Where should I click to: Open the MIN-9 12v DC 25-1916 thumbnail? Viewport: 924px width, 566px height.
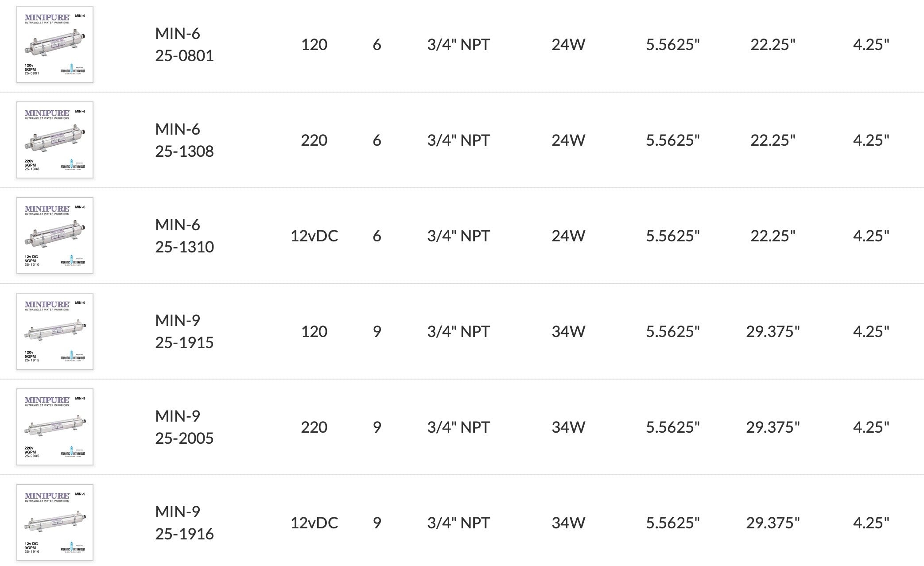[55, 523]
